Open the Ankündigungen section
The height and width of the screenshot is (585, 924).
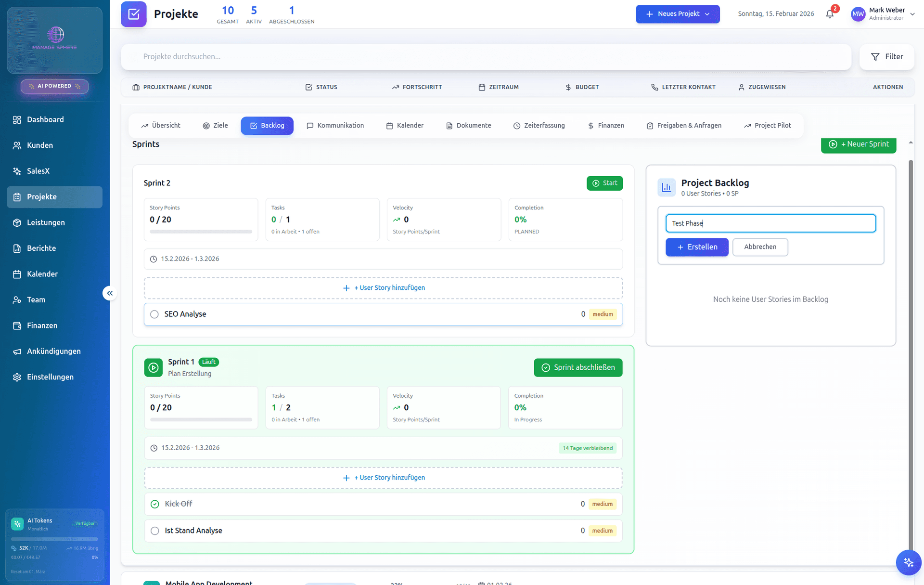tap(53, 351)
